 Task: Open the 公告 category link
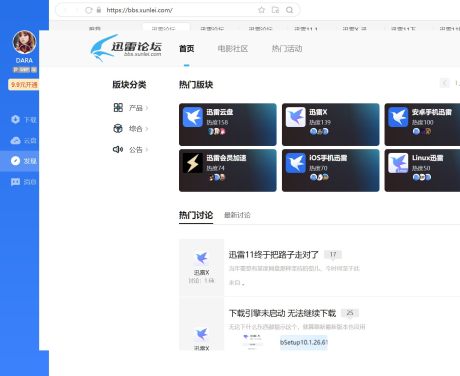[x=136, y=150]
